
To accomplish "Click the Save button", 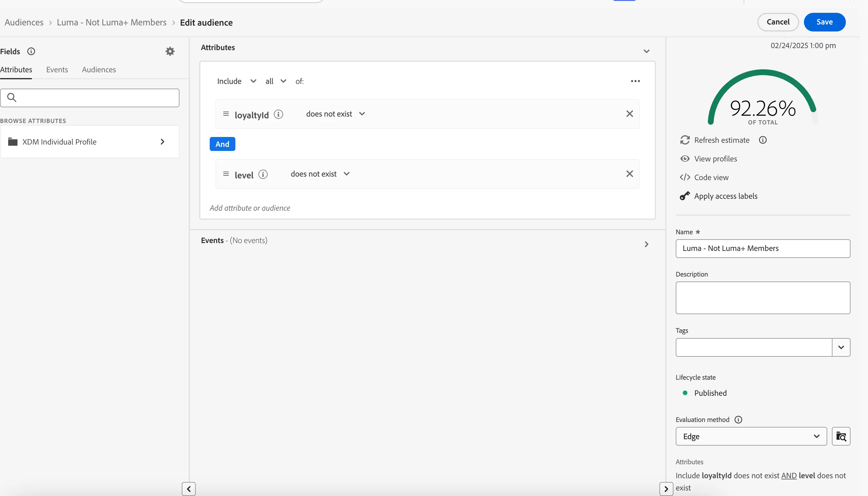I will tap(825, 22).
